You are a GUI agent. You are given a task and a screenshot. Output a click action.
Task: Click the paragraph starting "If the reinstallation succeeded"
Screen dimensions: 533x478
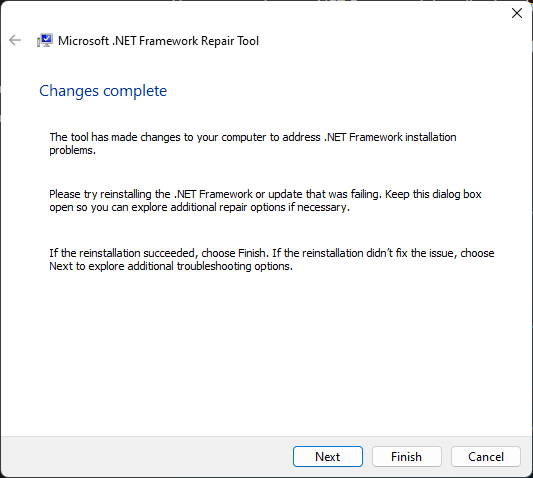click(272, 259)
